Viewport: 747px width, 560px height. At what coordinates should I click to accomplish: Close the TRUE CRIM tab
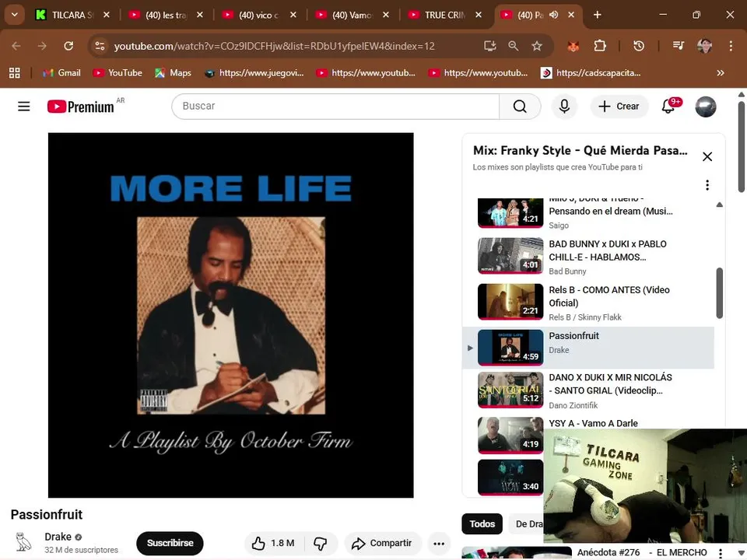(x=479, y=15)
